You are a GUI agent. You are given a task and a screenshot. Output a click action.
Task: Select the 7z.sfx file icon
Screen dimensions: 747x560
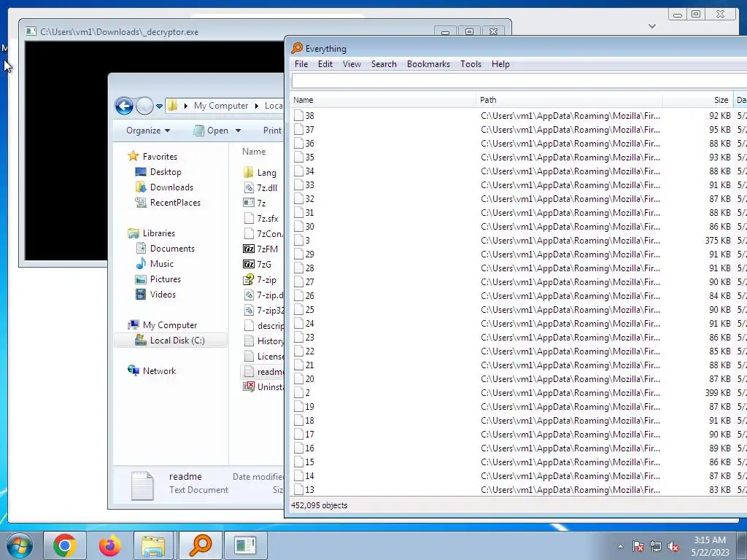248,218
